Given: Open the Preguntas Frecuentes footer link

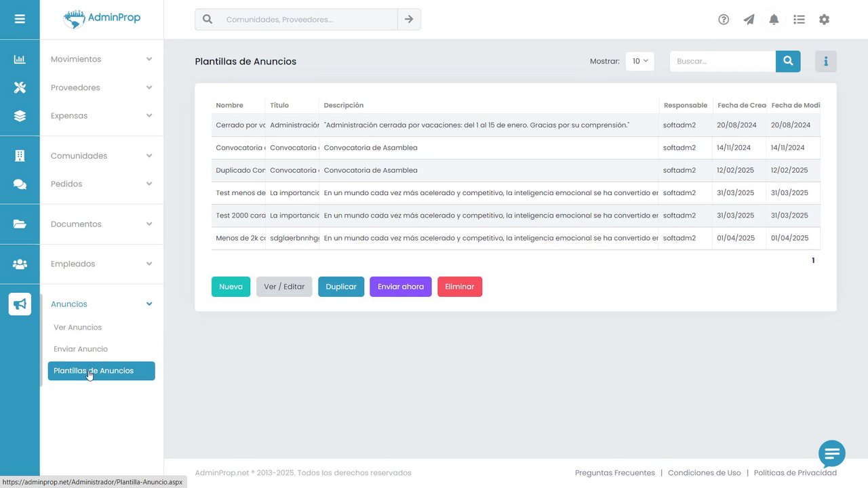Looking at the screenshot, I should pos(615,473).
